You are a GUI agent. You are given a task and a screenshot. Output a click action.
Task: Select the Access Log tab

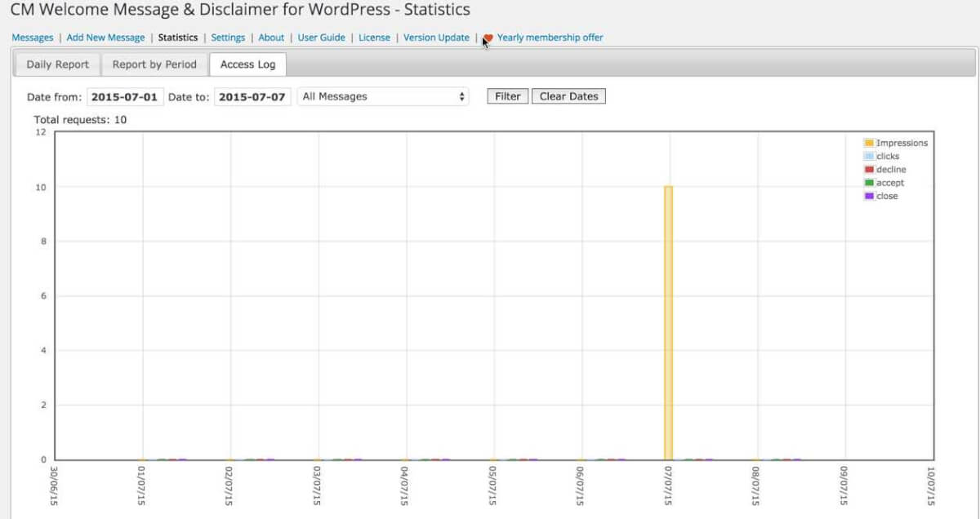coord(247,64)
